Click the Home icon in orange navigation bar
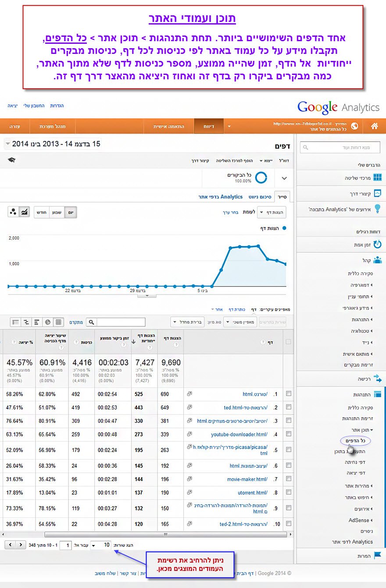This screenshot has height=588, width=386. tap(374, 126)
